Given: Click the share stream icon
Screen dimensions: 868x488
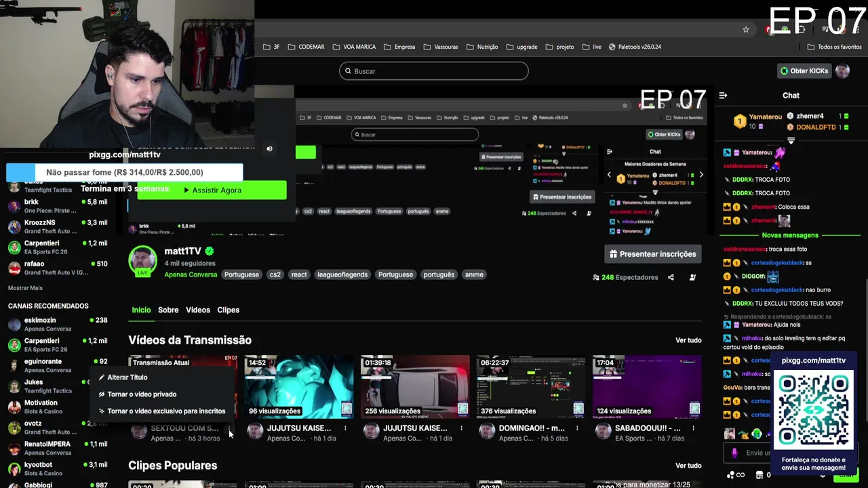Looking at the screenshot, I should tap(671, 277).
